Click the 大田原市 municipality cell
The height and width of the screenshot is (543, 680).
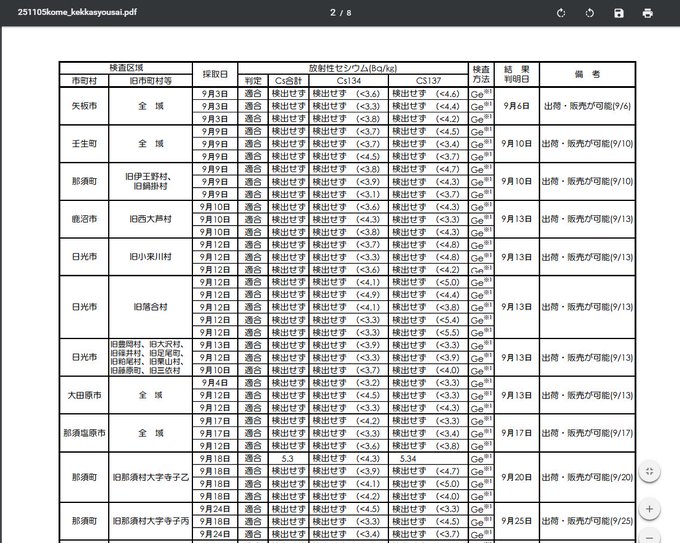[84, 395]
